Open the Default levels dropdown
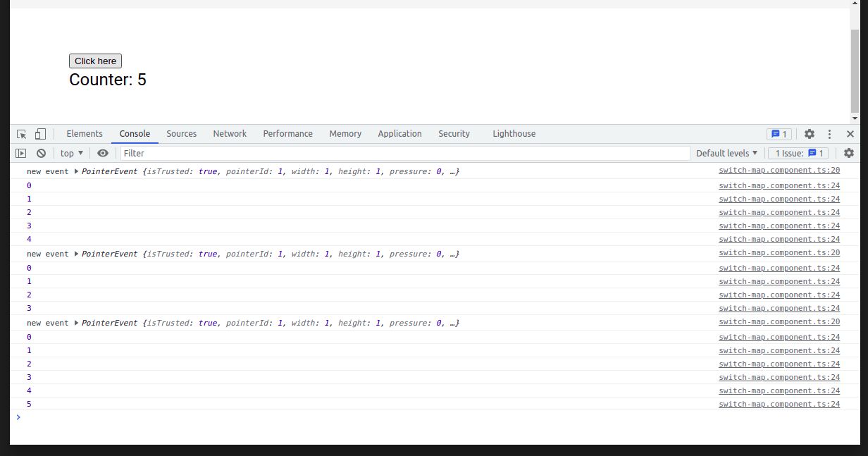 coord(726,153)
